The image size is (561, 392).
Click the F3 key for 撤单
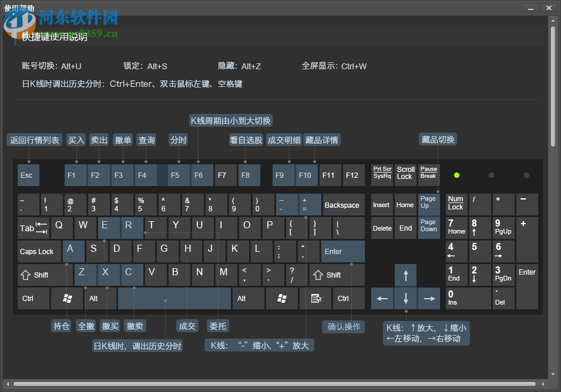(122, 175)
